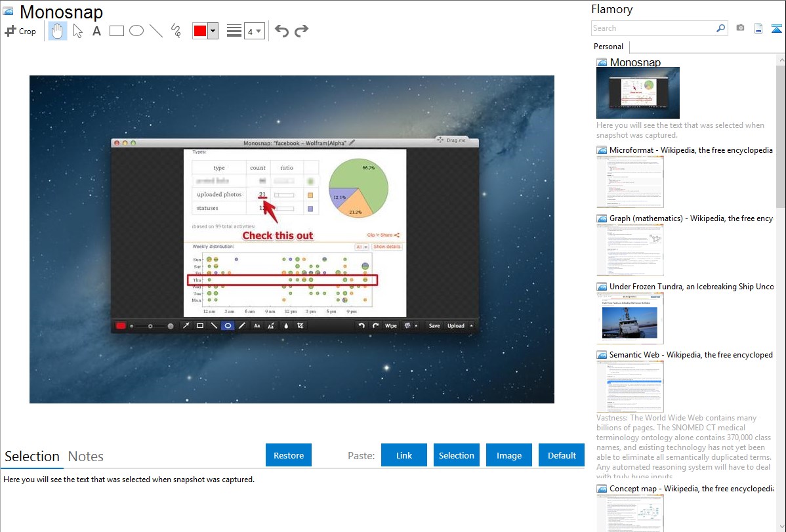Screen dimensions: 786x532
Task: Click the snapshot list scrollbar thumb
Action: 781,136
